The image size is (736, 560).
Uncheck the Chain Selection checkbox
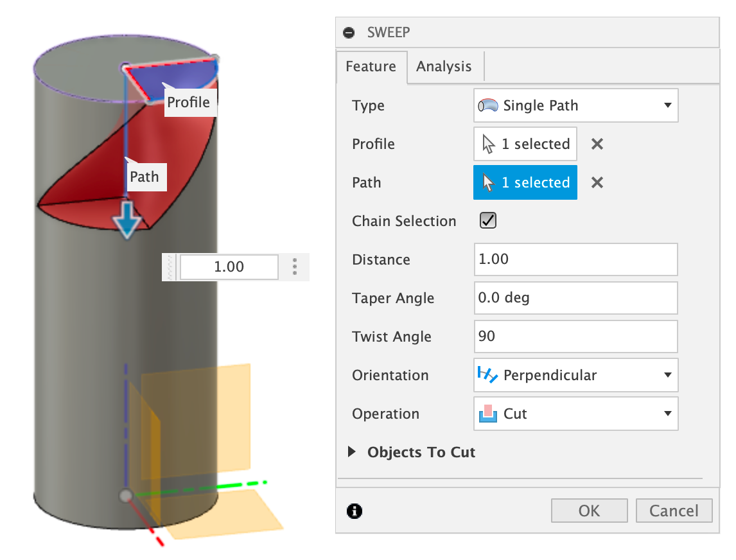(488, 220)
